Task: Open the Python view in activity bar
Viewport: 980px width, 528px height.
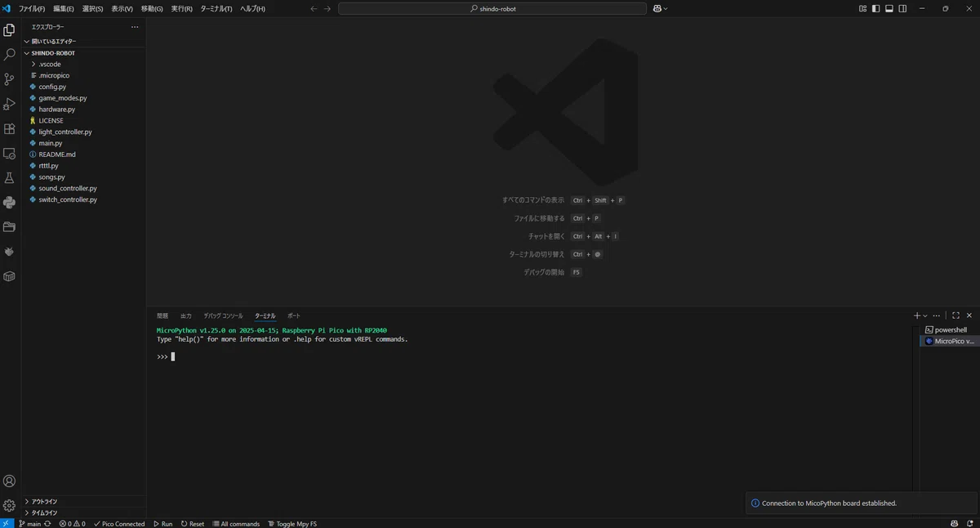Action: (x=9, y=202)
